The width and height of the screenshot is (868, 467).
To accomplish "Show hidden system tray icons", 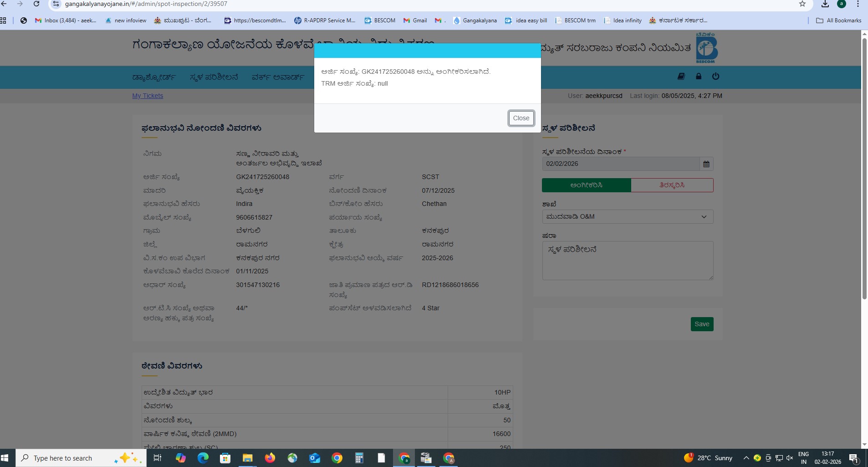I will click(746, 458).
